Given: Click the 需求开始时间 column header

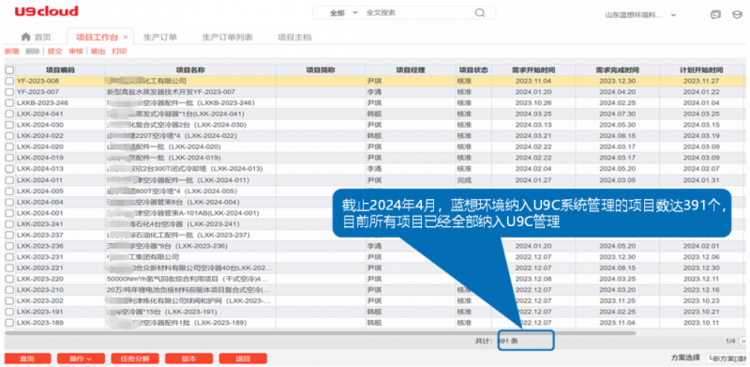Looking at the screenshot, I should tap(533, 70).
